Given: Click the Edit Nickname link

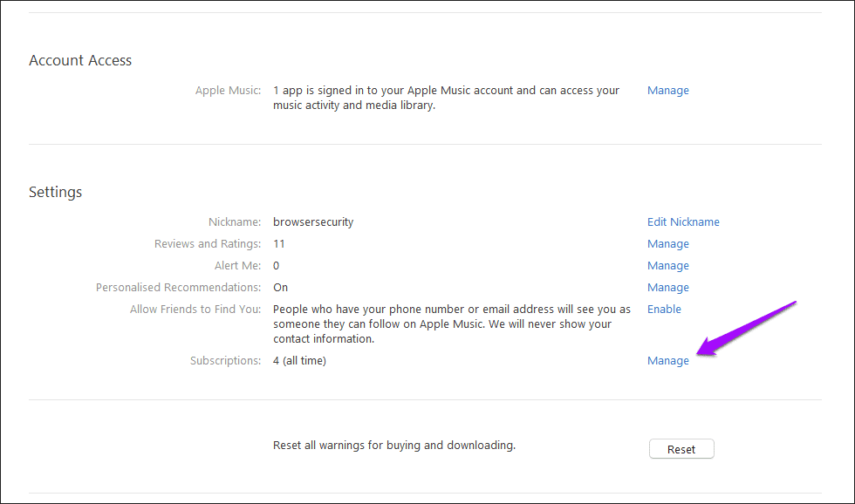Looking at the screenshot, I should tap(683, 221).
